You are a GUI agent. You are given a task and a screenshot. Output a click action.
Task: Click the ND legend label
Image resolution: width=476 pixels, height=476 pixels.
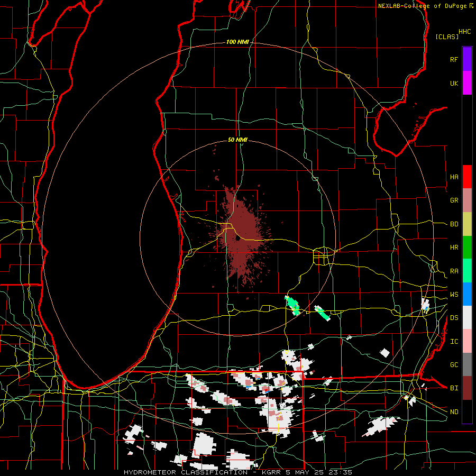(x=454, y=412)
